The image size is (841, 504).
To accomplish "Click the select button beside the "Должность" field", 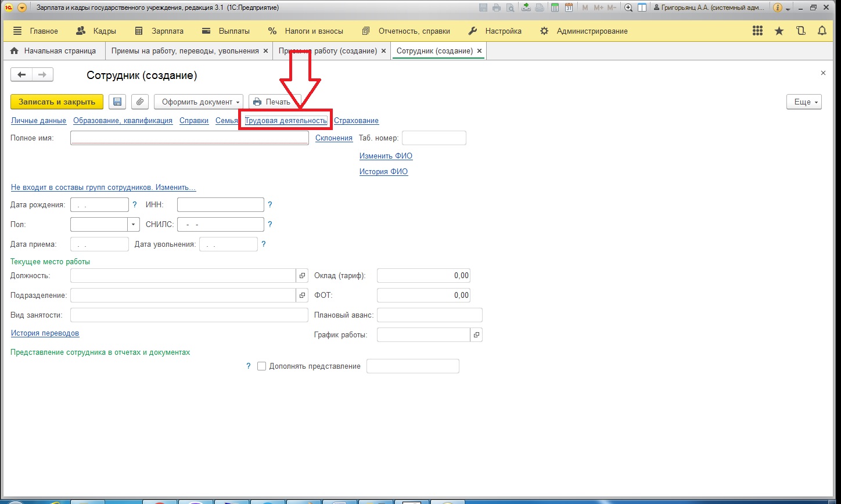I will click(x=302, y=276).
